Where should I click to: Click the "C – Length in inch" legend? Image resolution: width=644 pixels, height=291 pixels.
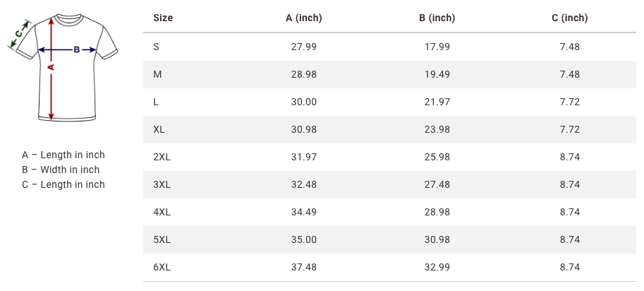tap(63, 184)
